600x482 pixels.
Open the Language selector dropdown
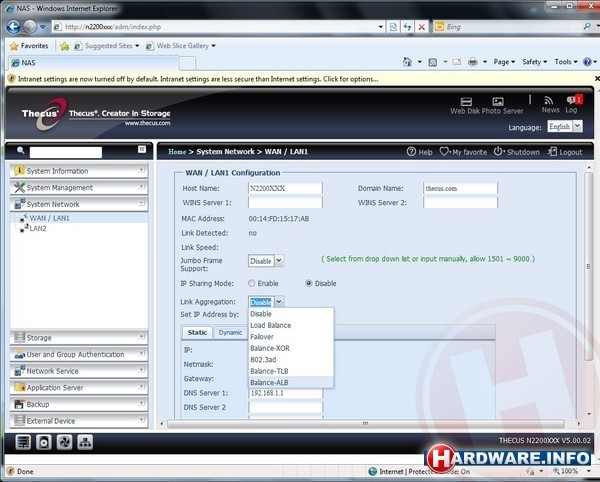563,127
